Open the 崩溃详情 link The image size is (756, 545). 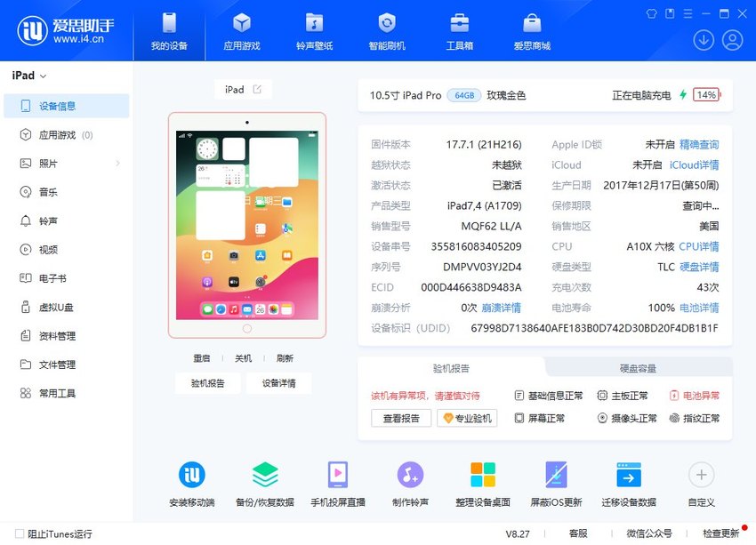point(501,308)
